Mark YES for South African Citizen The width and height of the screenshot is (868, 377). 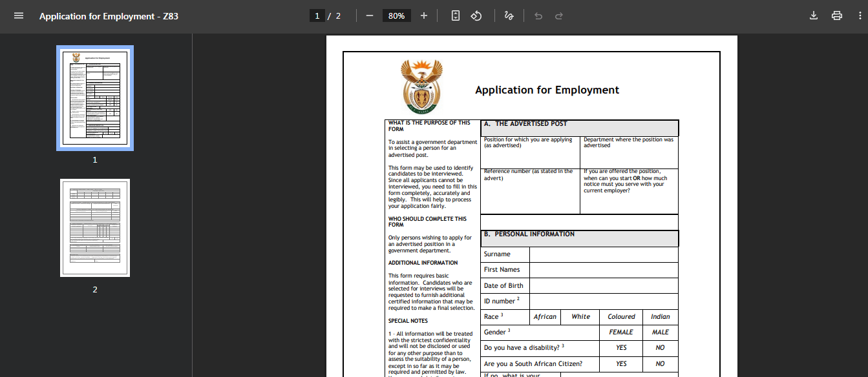[620, 363]
